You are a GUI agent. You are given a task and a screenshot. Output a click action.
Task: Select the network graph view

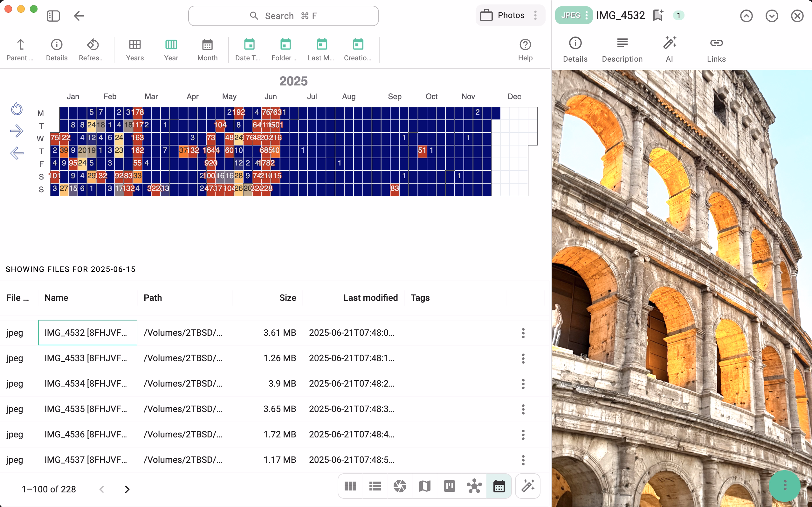474,485
